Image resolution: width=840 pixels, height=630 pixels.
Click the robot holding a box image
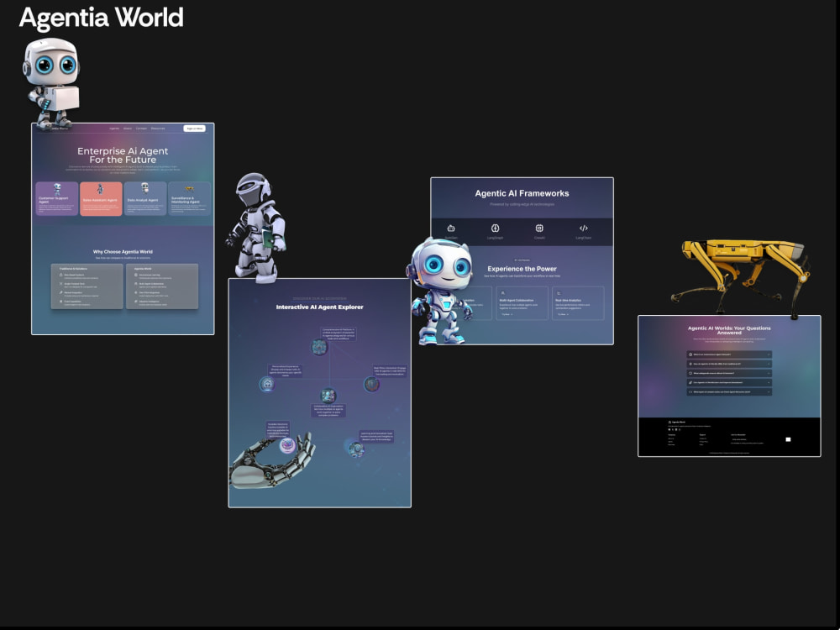(51, 83)
